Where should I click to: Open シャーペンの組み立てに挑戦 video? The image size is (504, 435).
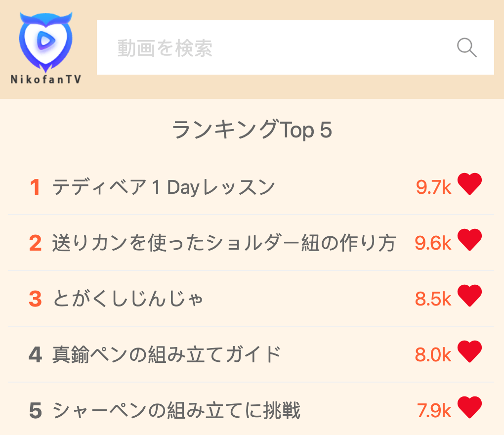(x=176, y=411)
